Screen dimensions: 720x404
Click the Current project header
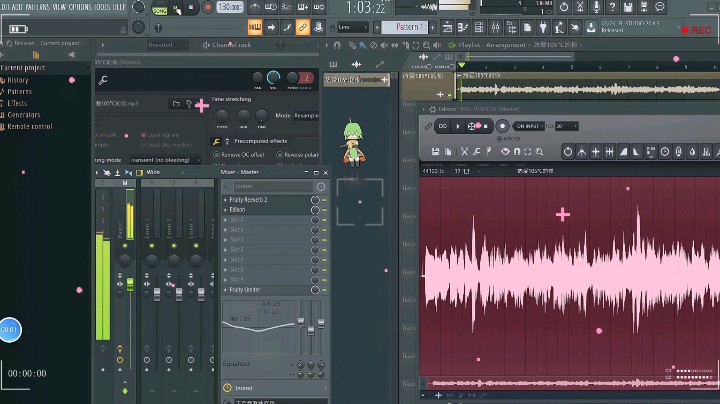[23, 67]
